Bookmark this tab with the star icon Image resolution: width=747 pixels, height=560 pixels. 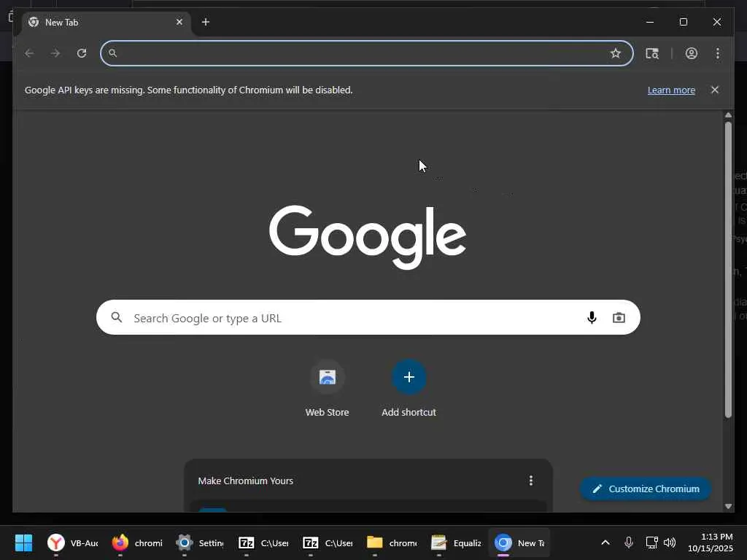point(616,53)
